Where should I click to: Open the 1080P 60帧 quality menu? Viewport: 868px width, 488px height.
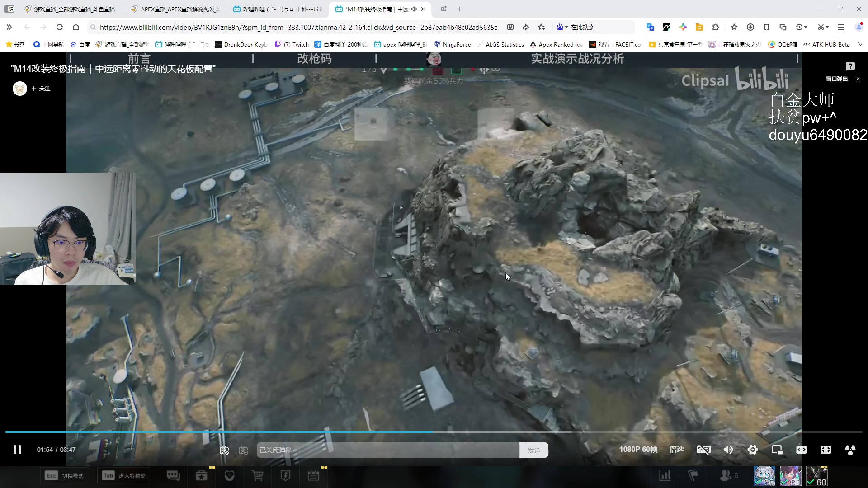[638, 450]
